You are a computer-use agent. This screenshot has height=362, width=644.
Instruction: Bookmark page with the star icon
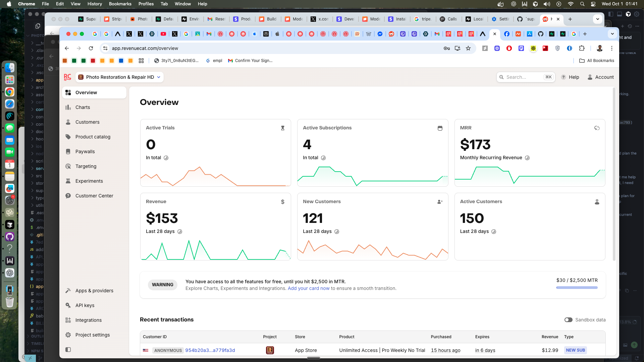[x=468, y=48]
